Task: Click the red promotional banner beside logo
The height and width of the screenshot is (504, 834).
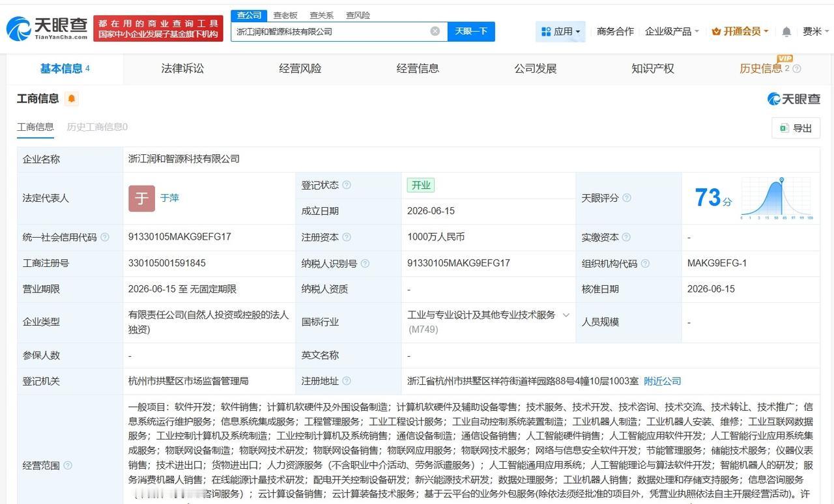Action: tap(158, 29)
